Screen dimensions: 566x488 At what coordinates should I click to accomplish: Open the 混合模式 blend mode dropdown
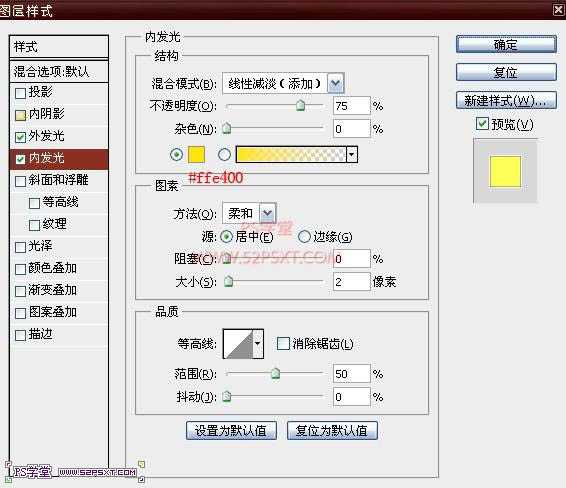click(336, 84)
